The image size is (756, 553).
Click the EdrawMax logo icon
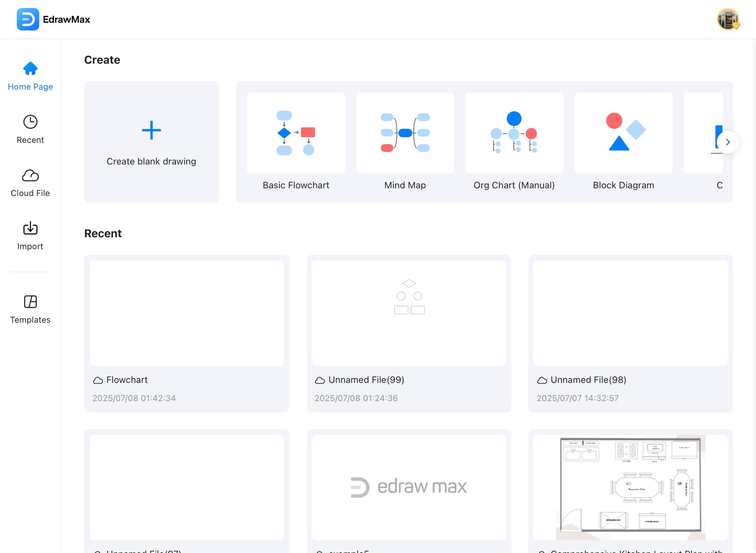28,19
